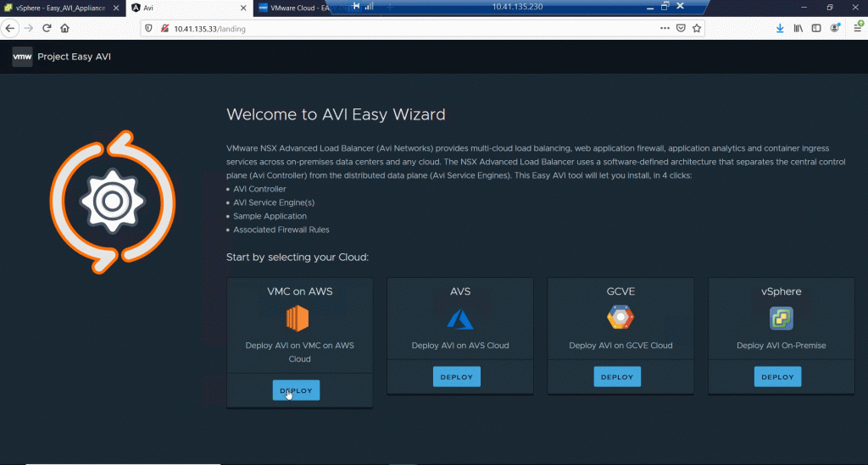Click the Azure AVS triangle icon
The width and height of the screenshot is (868, 465).
coord(460,318)
